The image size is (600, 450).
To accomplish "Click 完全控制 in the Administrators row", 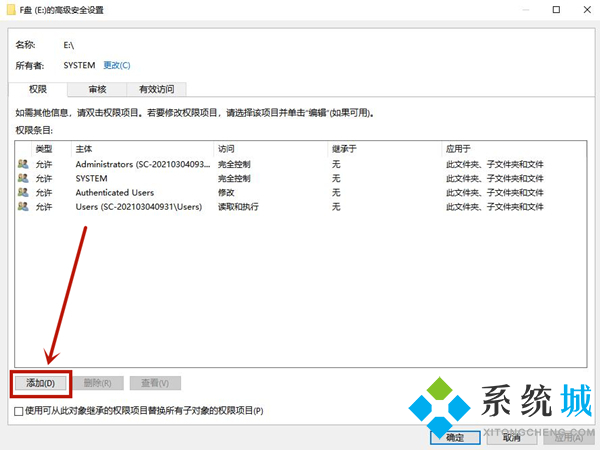I will pos(234,164).
